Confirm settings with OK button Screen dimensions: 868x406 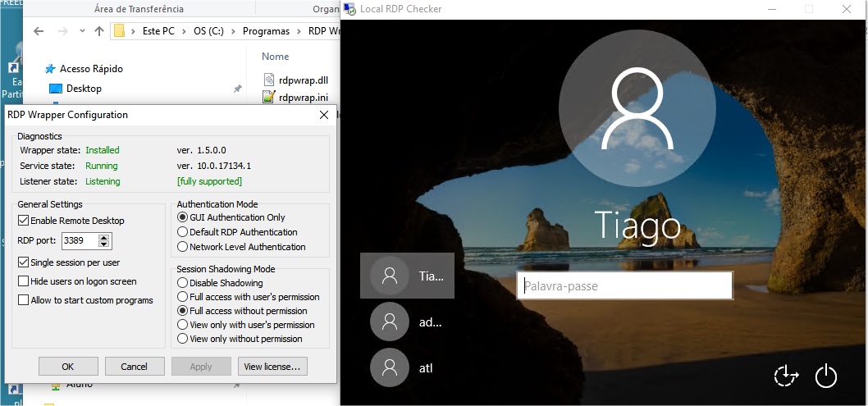pos(68,366)
